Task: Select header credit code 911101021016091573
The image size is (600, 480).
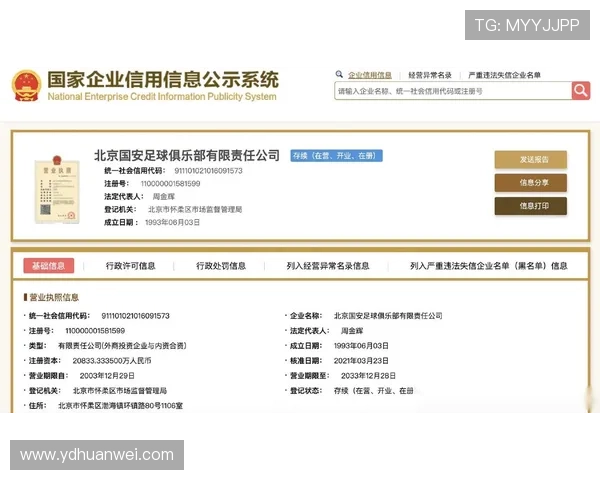Action: pos(209,171)
